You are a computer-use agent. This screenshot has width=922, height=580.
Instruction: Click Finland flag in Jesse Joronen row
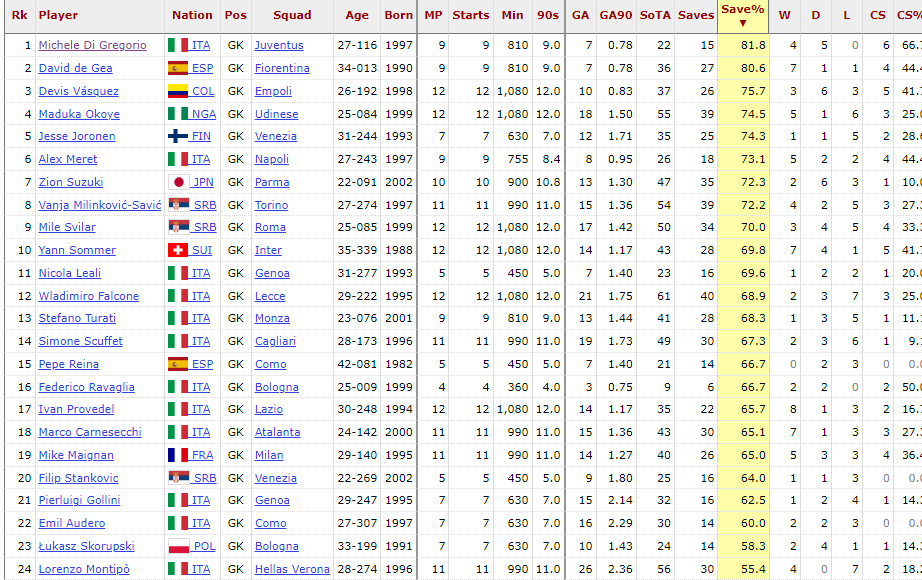tap(177, 137)
